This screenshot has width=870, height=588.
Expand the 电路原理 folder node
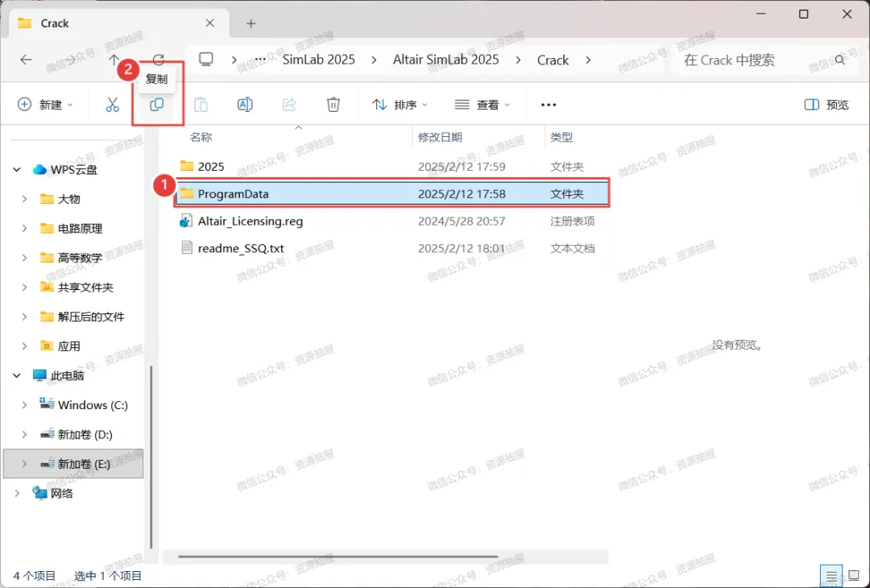pos(24,229)
